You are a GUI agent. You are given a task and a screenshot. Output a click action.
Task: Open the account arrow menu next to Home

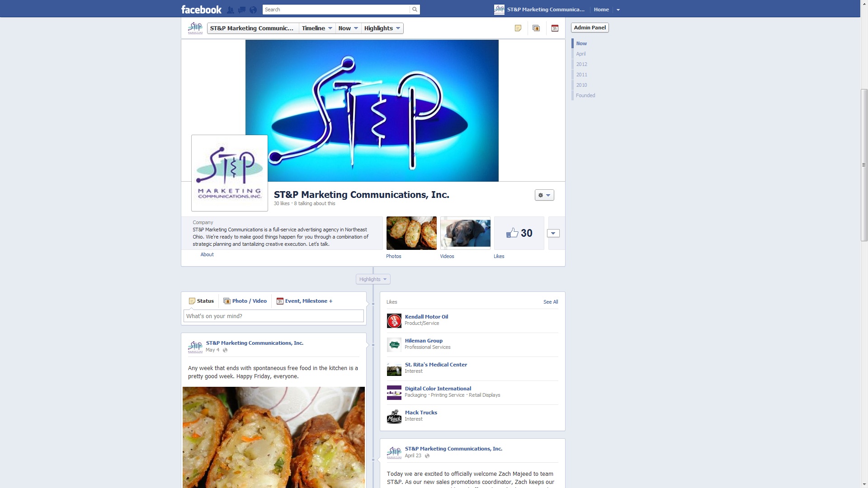(618, 9)
